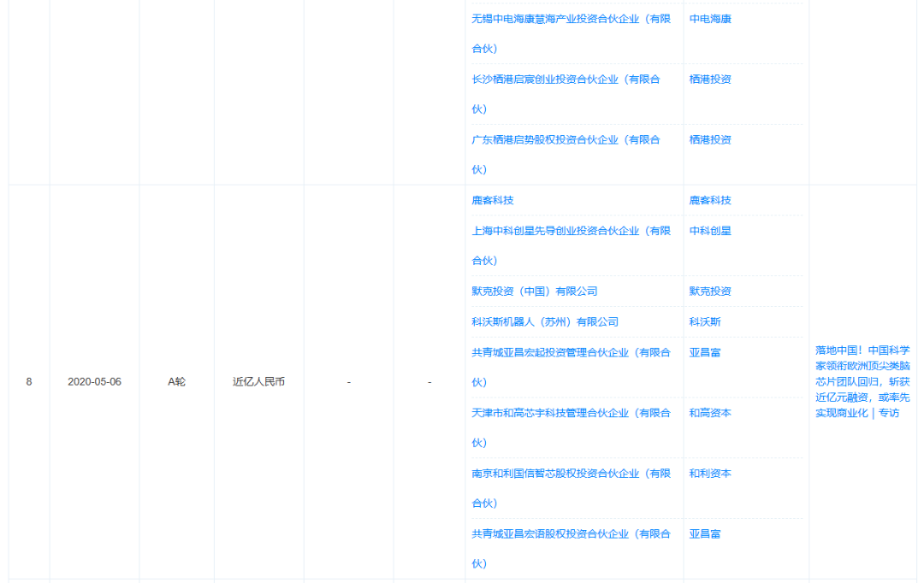Click 栖港投资 beside 长沙栖港启宸
This screenshot has width=924, height=583.
(710, 79)
